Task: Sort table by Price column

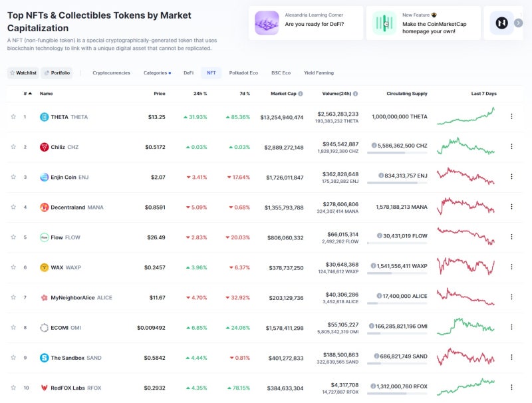Action: (160, 94)
